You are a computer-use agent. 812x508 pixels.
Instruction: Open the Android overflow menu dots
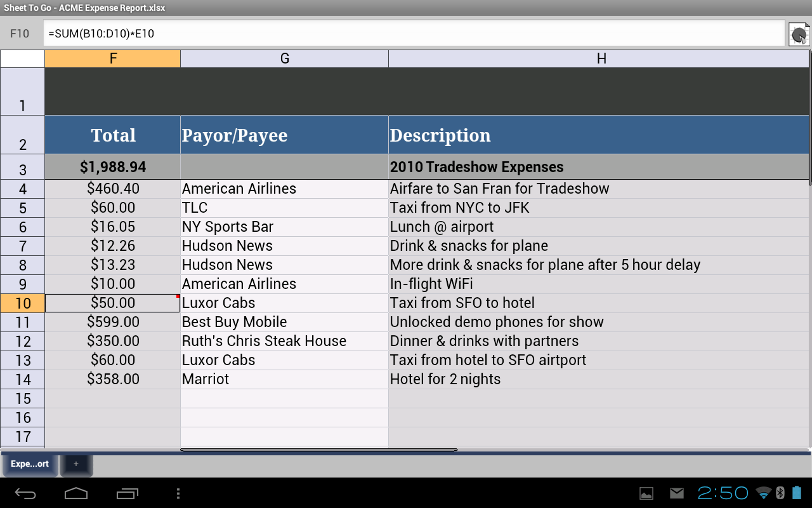178,493
